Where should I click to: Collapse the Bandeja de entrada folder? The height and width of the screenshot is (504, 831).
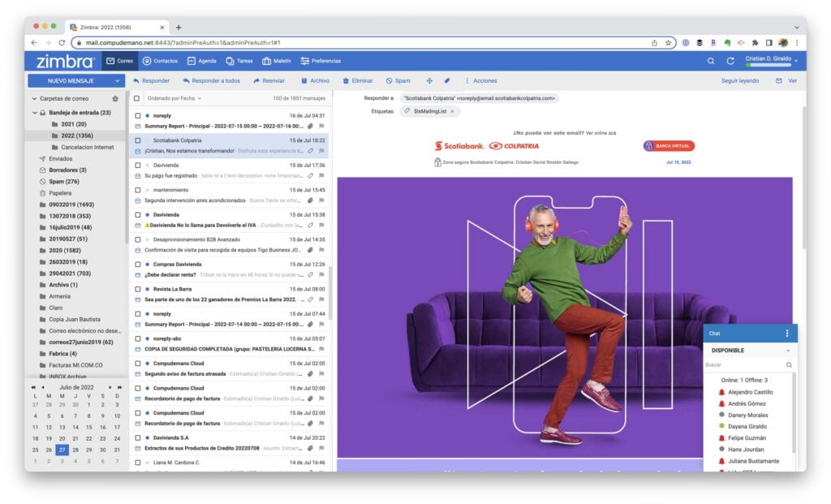[34, 113]
